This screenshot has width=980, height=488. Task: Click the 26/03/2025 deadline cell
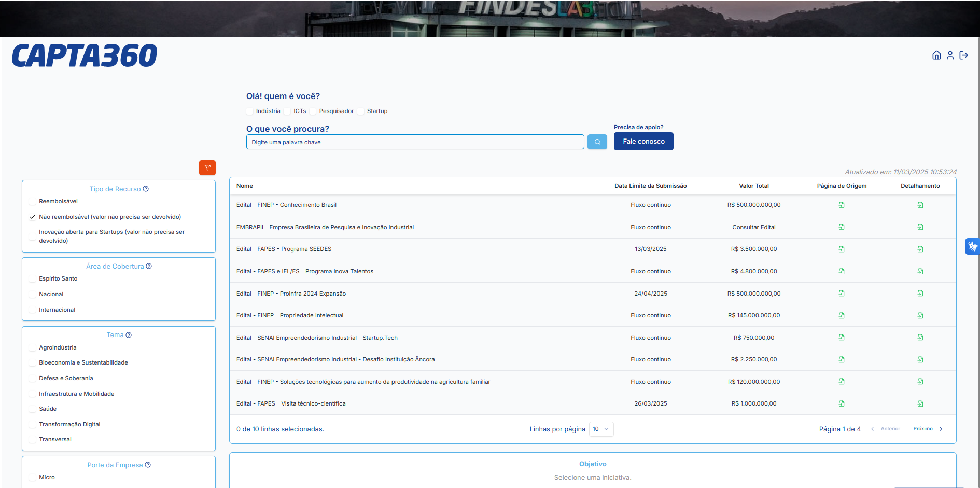coord(651,403)
